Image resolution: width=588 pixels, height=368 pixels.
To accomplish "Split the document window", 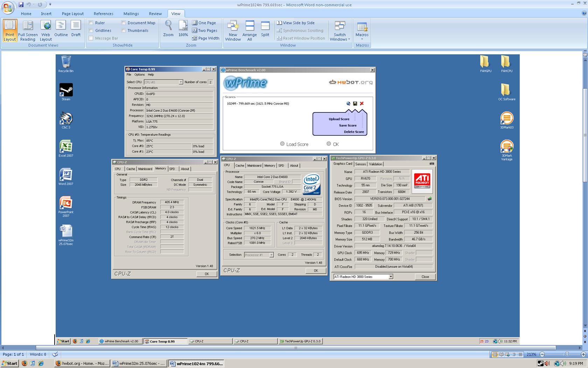I will coord(265,29).
